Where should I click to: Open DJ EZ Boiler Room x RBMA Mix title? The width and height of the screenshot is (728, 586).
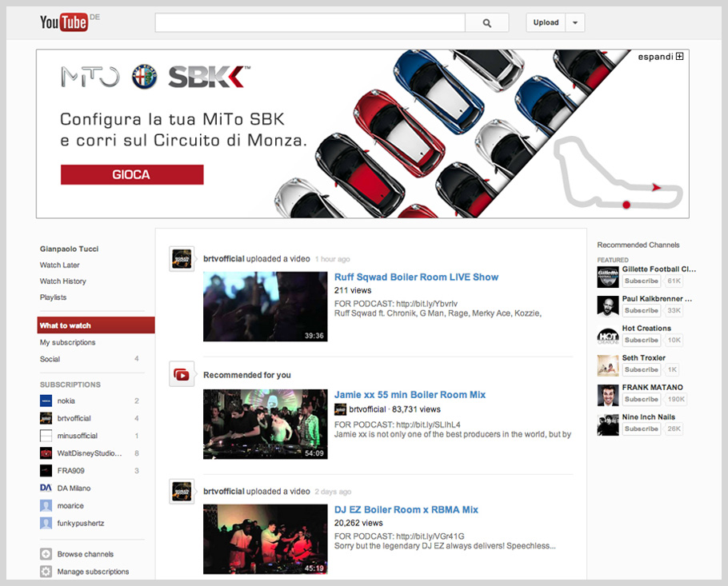pos(406,509)
